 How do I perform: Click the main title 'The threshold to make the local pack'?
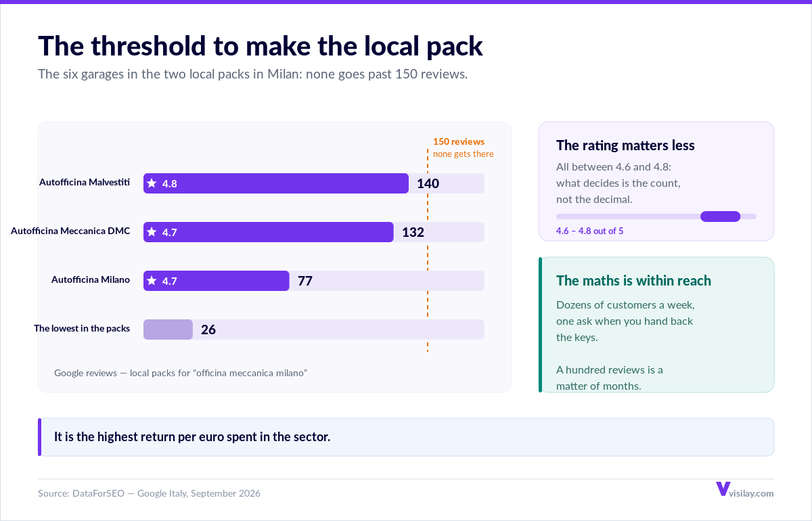click(x=261, y=45)
